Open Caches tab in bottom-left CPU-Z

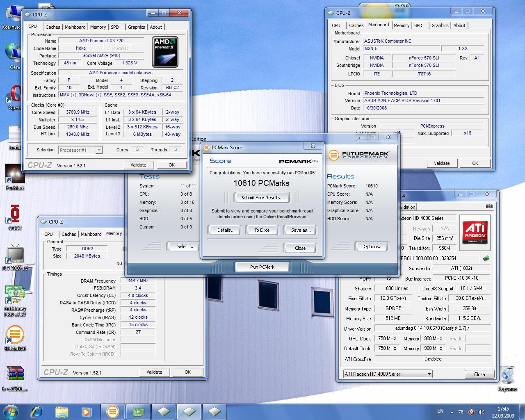coord(68,234)
